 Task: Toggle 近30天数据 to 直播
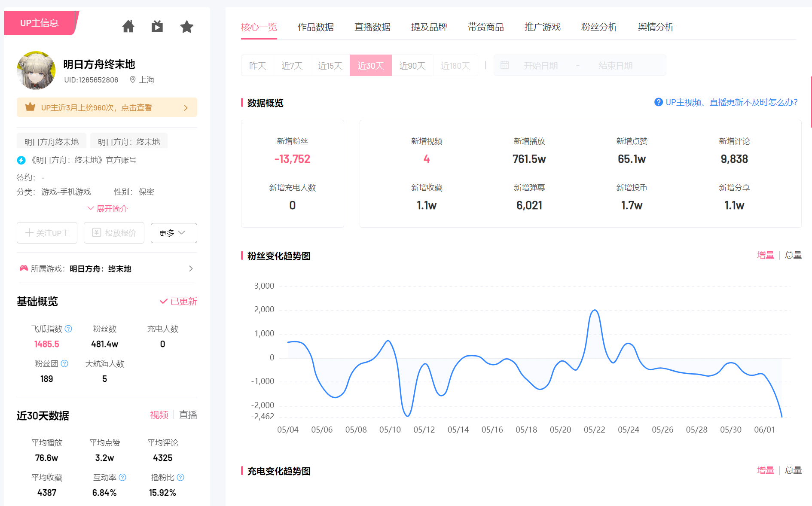click(188, 415)
